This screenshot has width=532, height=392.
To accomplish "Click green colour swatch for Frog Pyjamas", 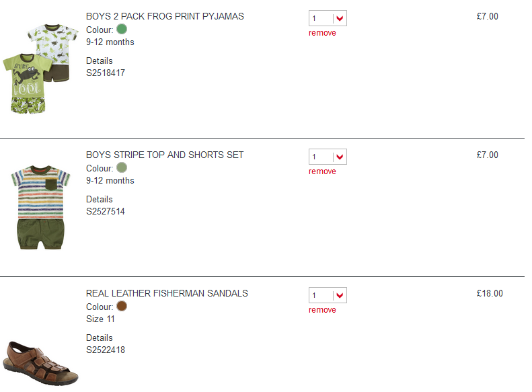I will [x=122, y=29].
